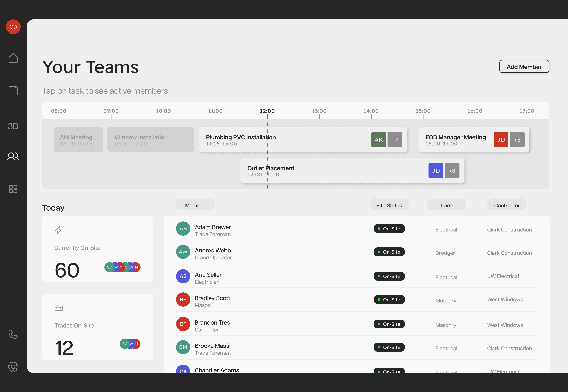Open the Site Status column filter
568x392 pixels.
point(389,205)
